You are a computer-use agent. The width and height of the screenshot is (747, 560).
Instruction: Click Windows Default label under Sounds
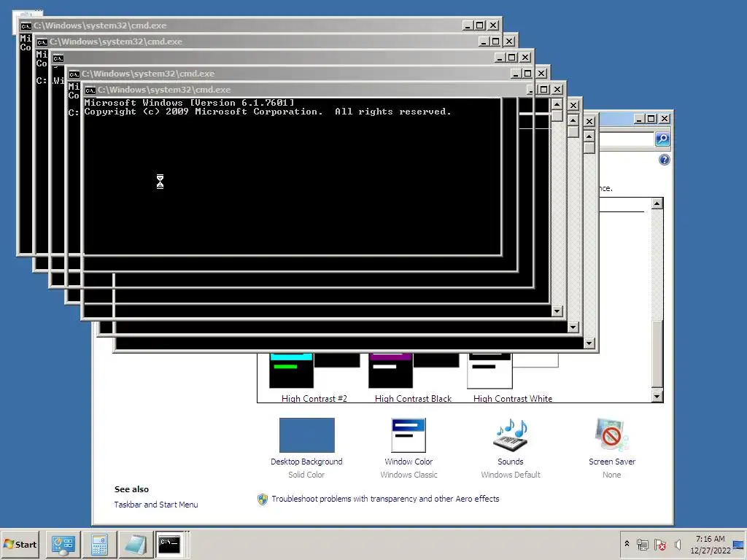click(x=511, y=475)
